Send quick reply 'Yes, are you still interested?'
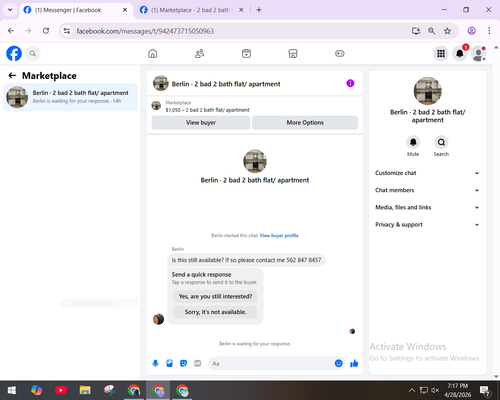 tap(215, 296)
